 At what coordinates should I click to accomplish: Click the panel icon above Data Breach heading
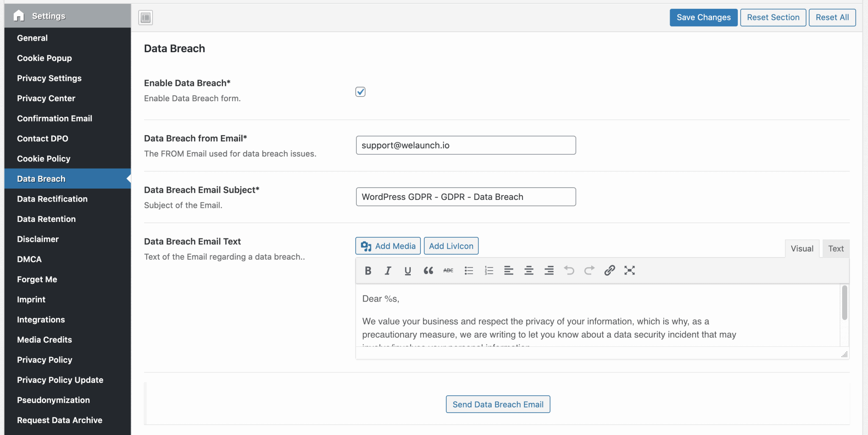click(x=145, y=17)
